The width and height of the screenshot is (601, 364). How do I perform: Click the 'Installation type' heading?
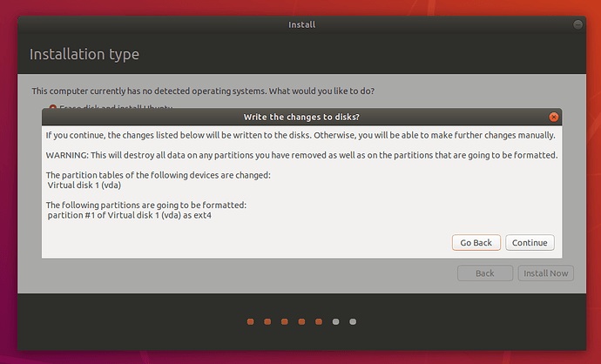click(84, 55)
